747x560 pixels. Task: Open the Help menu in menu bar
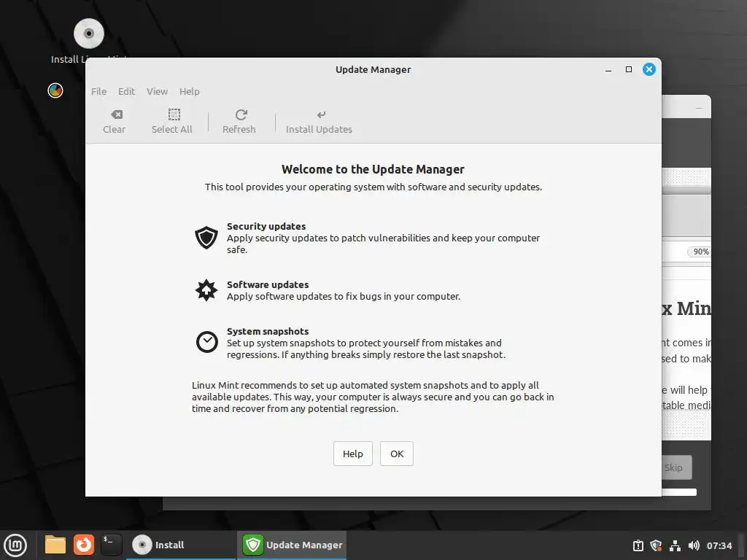(x=189, y=91)
